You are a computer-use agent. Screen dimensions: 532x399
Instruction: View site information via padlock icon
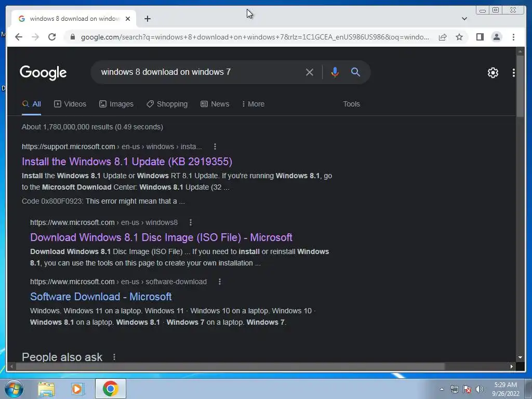point(72,37)
